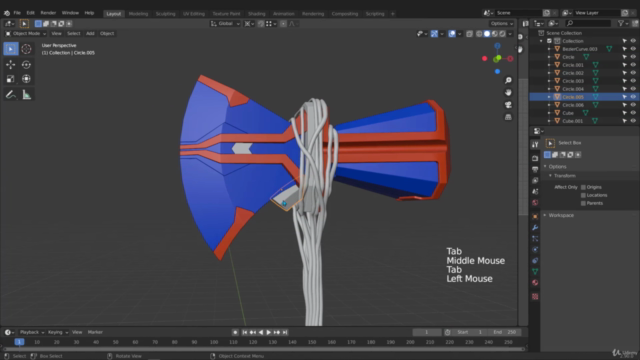
Task: Add a new workspace tab plus button
Action: tap(393, 13)
